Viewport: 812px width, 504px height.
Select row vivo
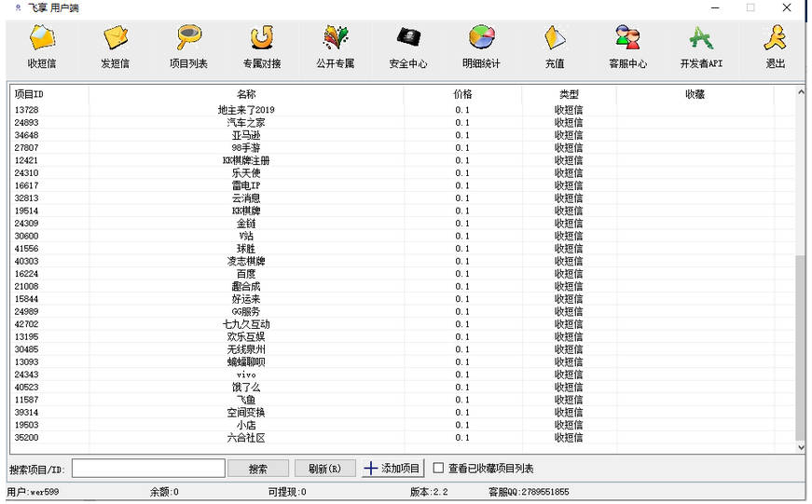click(403, 375)
